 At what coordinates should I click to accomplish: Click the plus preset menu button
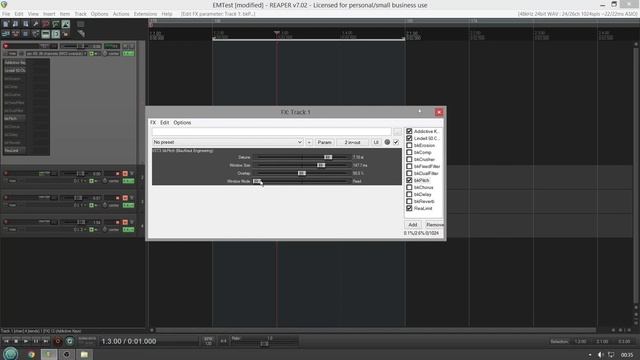[x=309, y=142]
